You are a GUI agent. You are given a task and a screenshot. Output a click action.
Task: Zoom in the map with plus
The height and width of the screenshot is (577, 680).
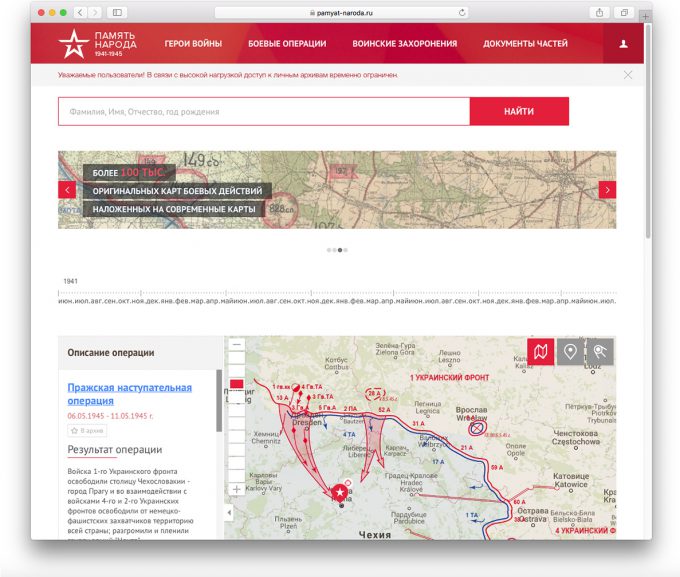[x=237, y=489]
